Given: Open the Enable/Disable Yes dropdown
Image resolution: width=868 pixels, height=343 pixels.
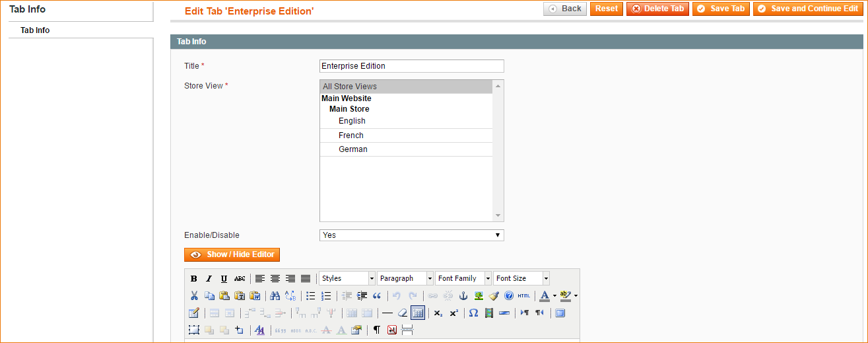Looking at the screenshot, I should coord(412,235).
